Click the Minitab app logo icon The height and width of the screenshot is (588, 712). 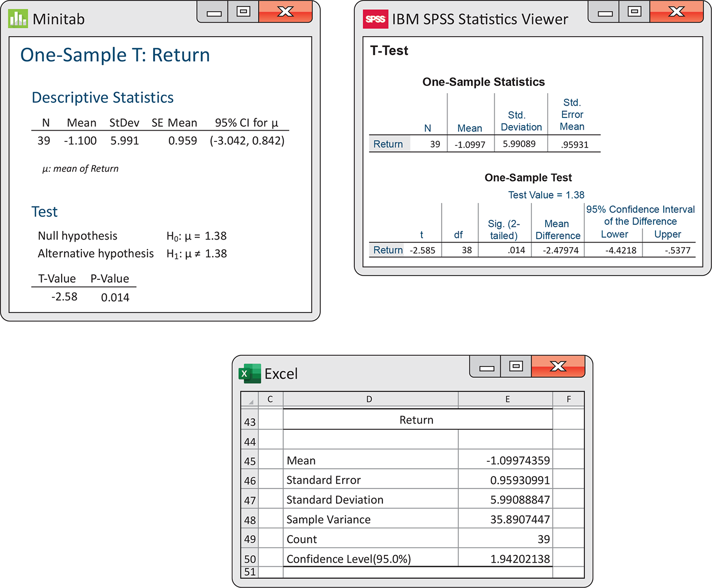[18, 19]
